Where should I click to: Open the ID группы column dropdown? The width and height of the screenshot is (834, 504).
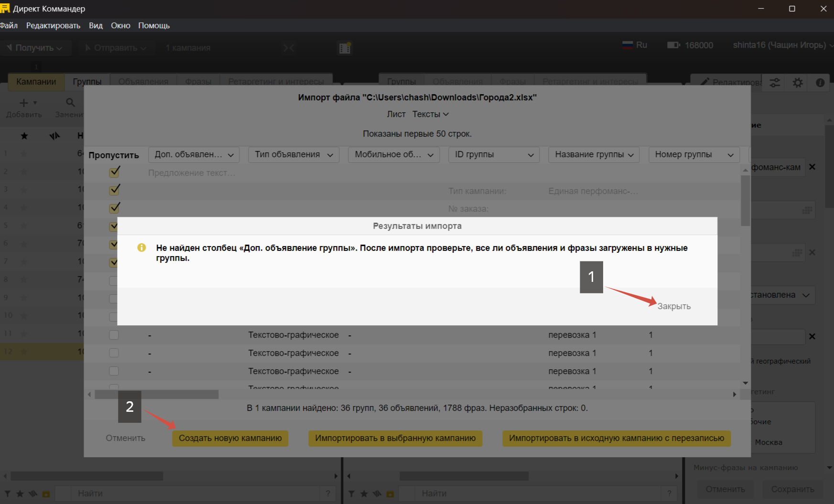[494, 155]
